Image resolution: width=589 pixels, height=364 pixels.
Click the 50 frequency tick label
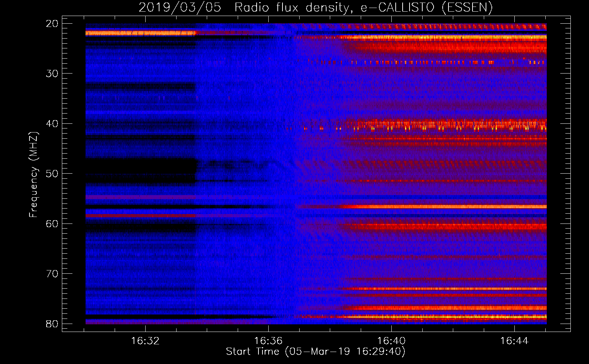pos(52,174)
